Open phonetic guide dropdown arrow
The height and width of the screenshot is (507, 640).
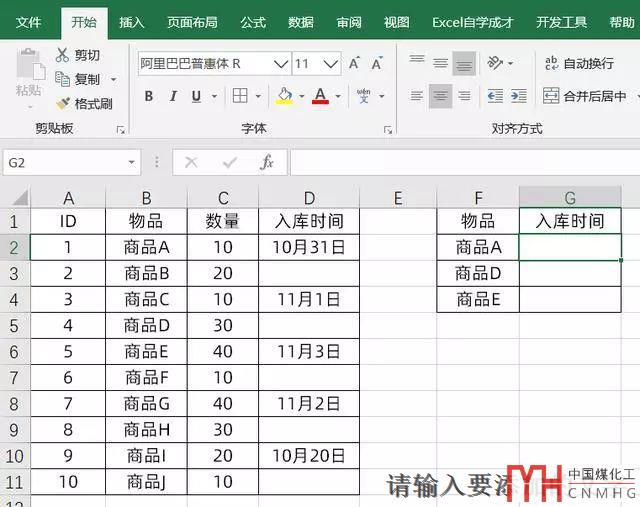click(382, 96)
